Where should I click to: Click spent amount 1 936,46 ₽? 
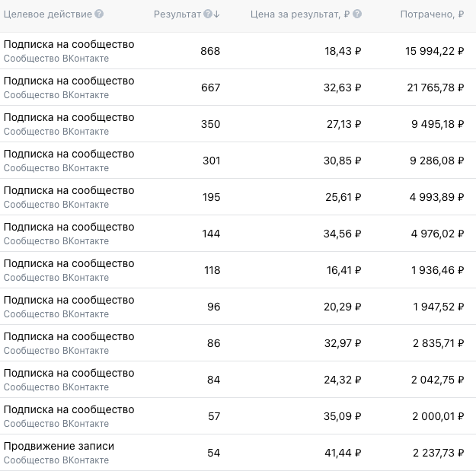pyautogui.click(x=437, y=270)
